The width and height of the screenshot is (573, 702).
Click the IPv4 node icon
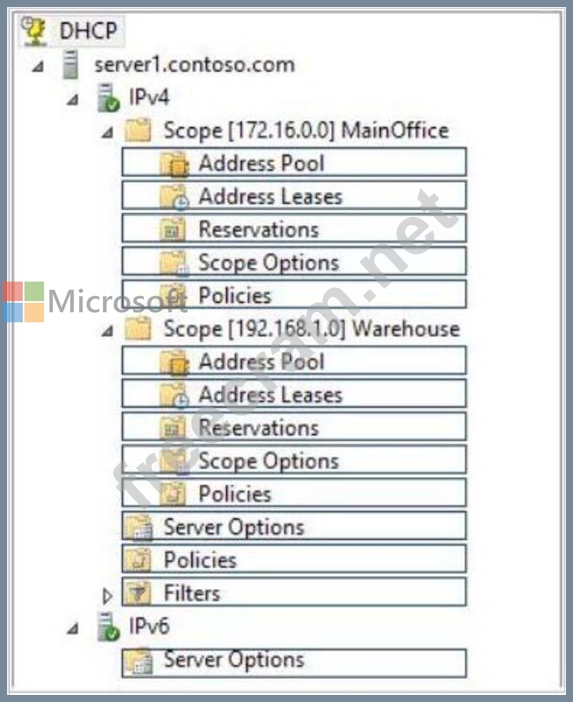pos(108,98)
